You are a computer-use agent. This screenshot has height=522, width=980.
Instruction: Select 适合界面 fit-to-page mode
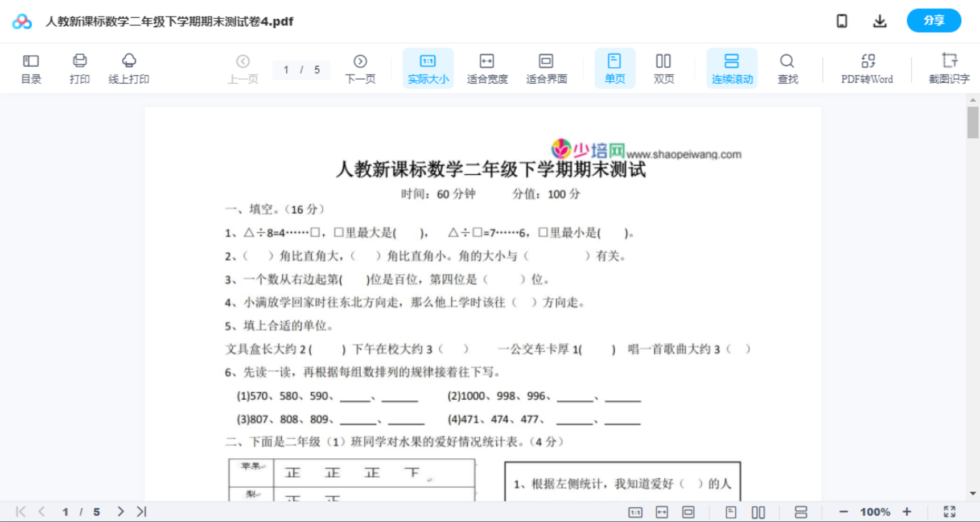pos(546,68)
